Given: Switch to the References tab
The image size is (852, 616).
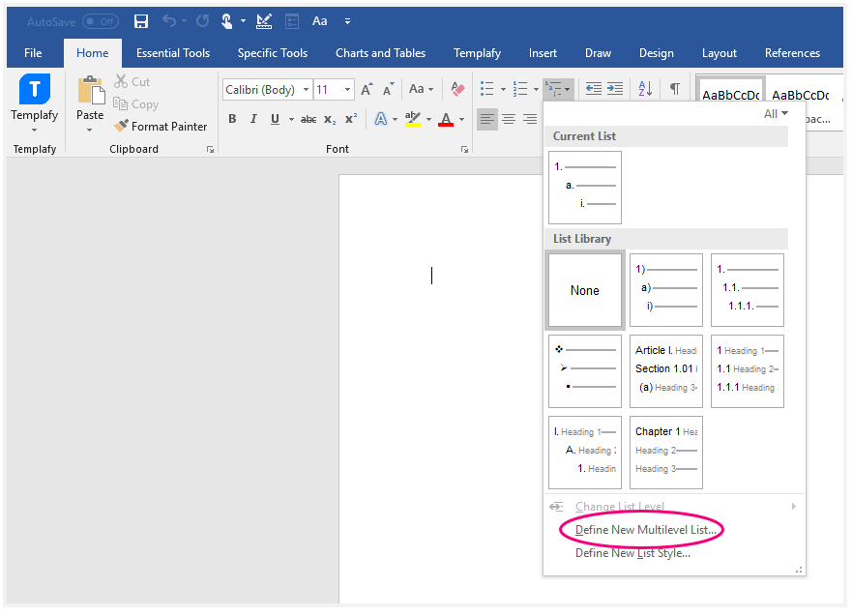Looking at the screenshot, I should [792, 52].
